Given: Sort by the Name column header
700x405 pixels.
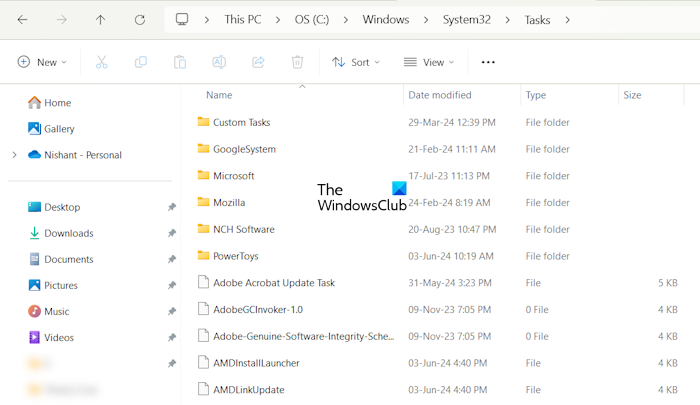Looking at the screenshot, I should coord(219,95).
